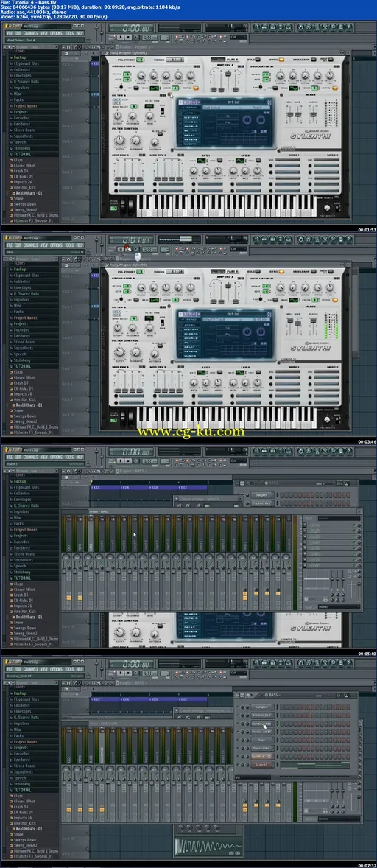Click pitch bend wheel in 00:01:53 frame Sylenth1

(x=123, y=206)
